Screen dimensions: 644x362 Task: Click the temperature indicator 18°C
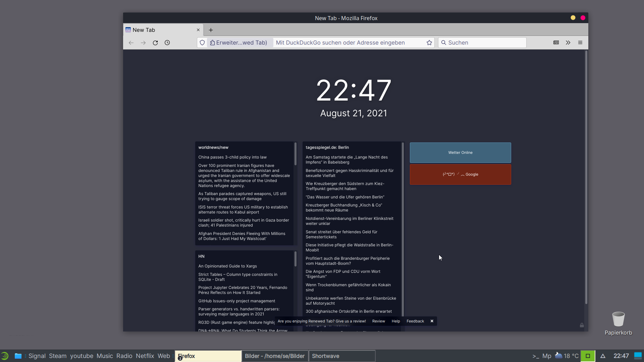[571, 356]
